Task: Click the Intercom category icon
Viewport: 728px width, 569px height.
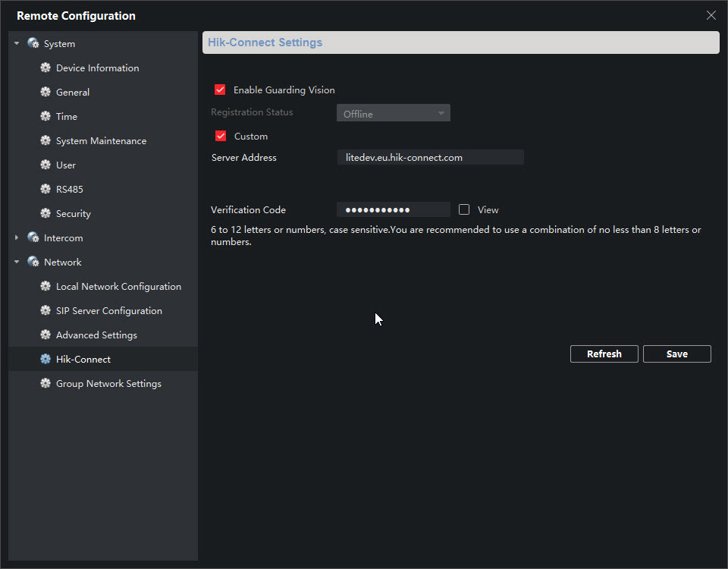Action: pos(33,238)
